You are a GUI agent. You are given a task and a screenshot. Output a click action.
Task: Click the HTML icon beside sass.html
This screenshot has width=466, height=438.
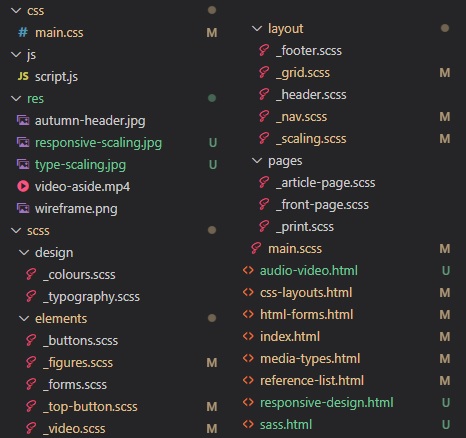coord(248,424)
